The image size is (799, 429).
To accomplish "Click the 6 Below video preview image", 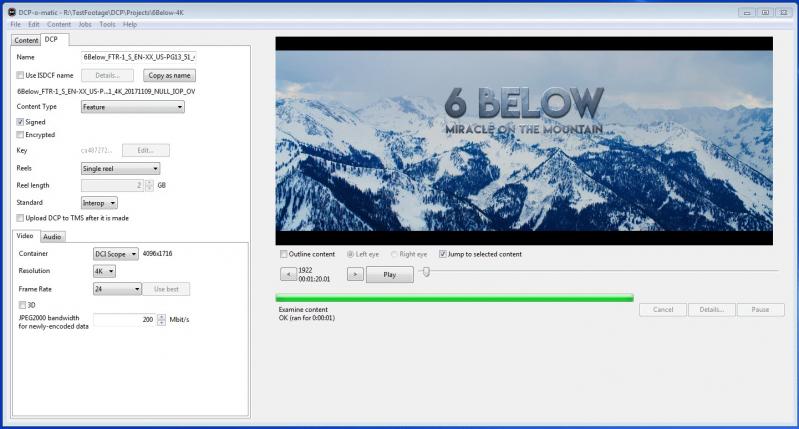I will coord(524,141).
